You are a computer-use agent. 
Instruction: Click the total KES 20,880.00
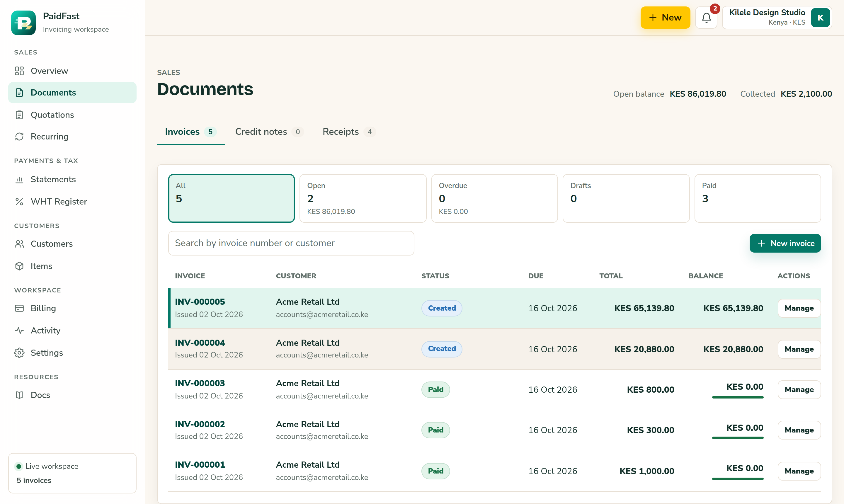tap(644, 349)
